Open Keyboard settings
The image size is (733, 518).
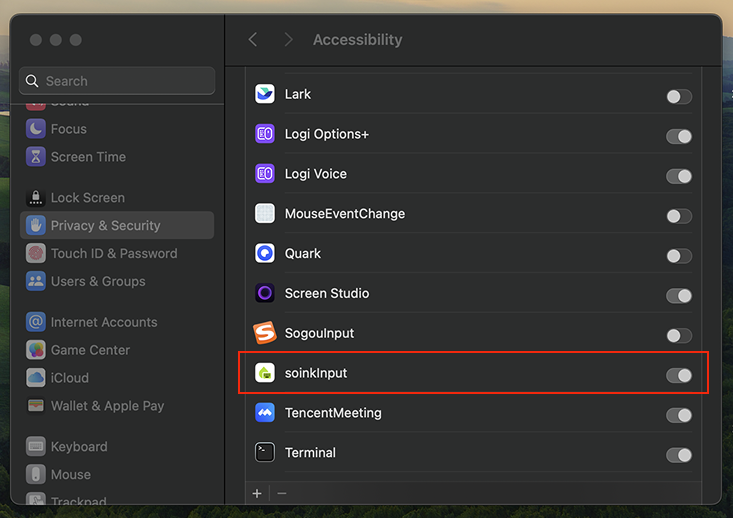coord(117,446)
